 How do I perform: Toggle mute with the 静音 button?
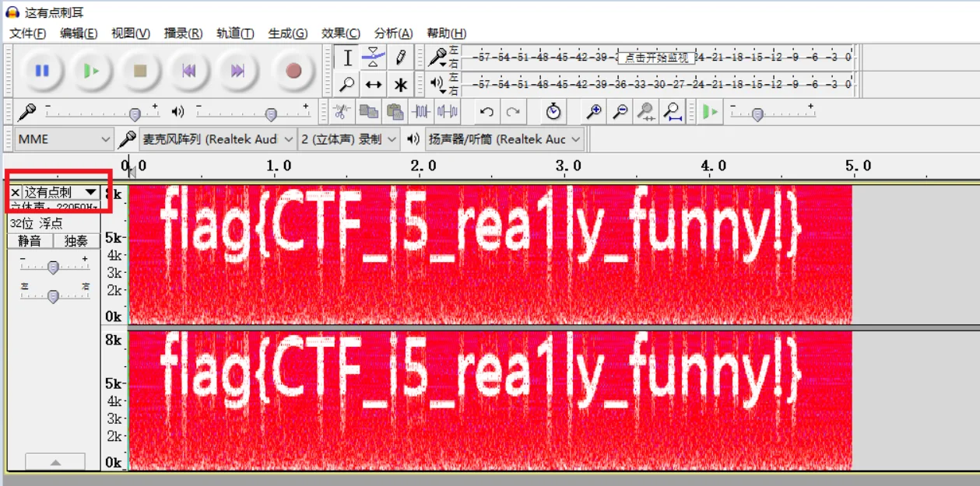pos(30,241)
